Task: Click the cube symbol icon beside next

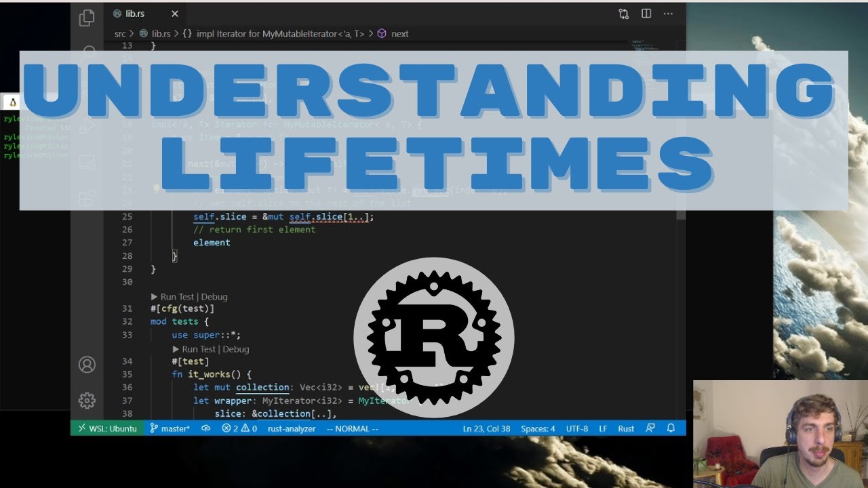Action: pyautogui.click(x=382, y=33)
